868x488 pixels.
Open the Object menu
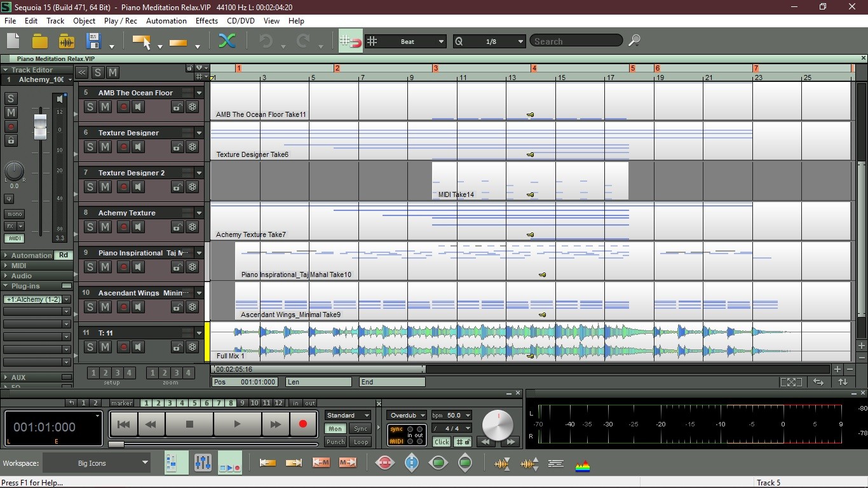click(x=84, y=21)
